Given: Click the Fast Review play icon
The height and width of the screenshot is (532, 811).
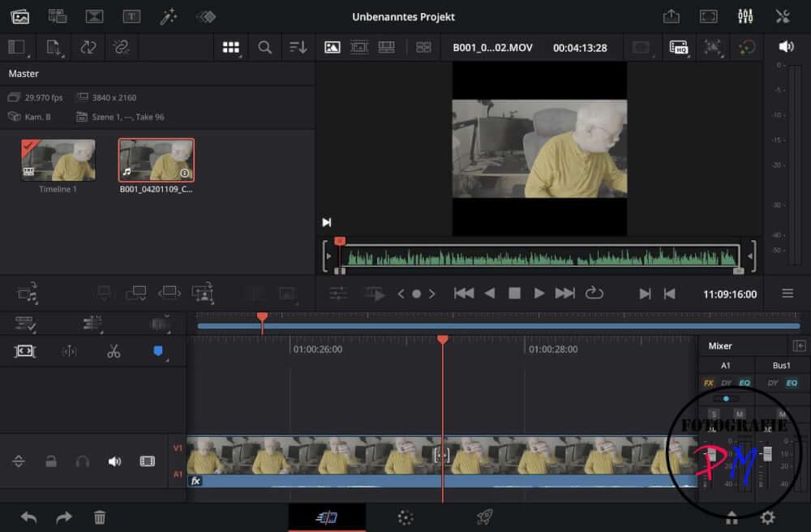Looking at the screenshot, I should coord(375,294).
